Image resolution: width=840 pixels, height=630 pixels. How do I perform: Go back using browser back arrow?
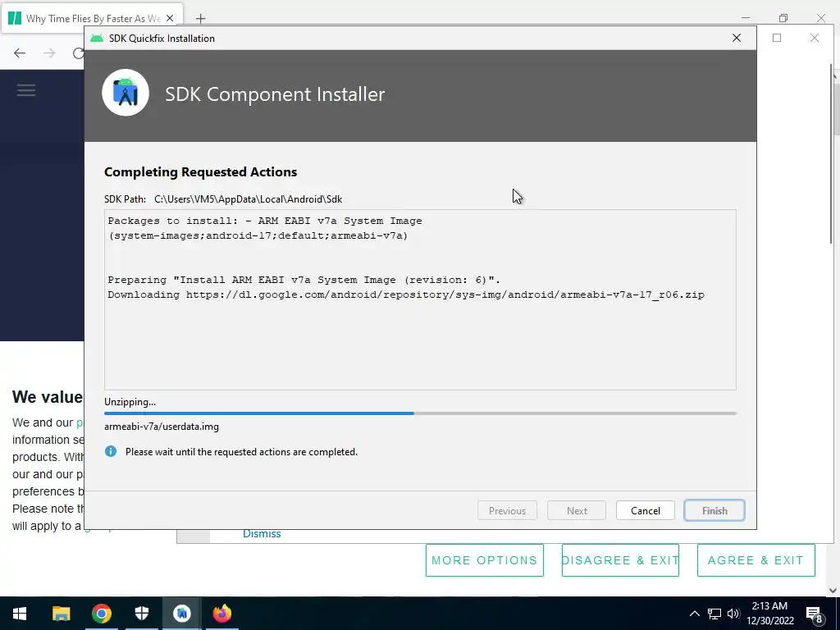click(x=20, y=53)
